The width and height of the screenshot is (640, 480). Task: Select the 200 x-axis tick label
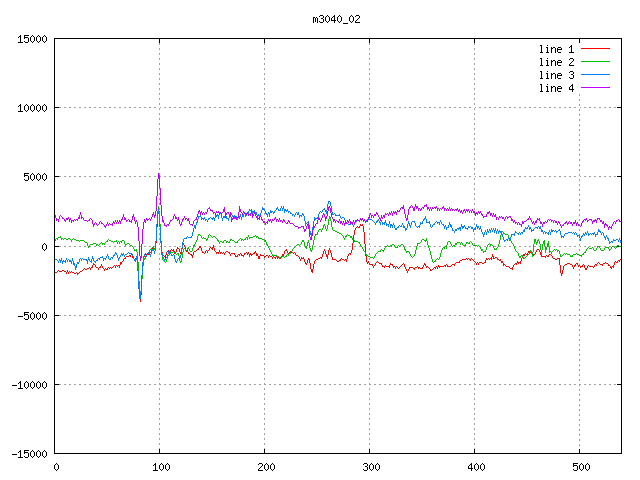[x=265, y=466]
